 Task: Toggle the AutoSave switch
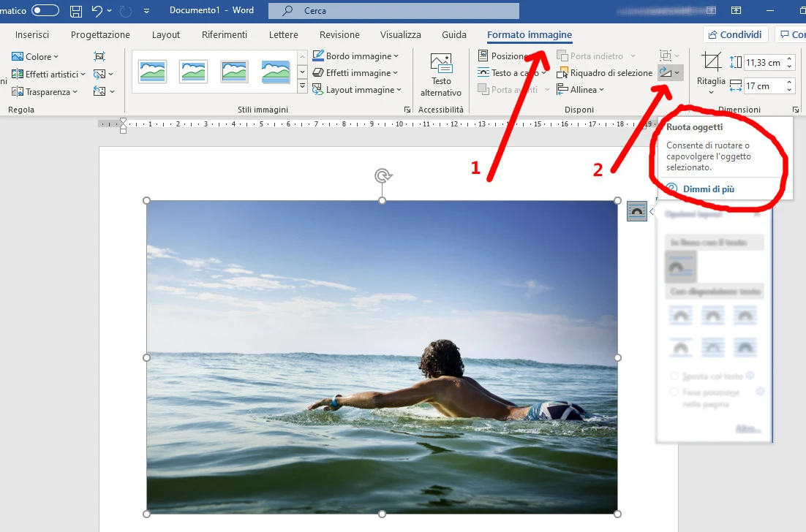(45, 11)
